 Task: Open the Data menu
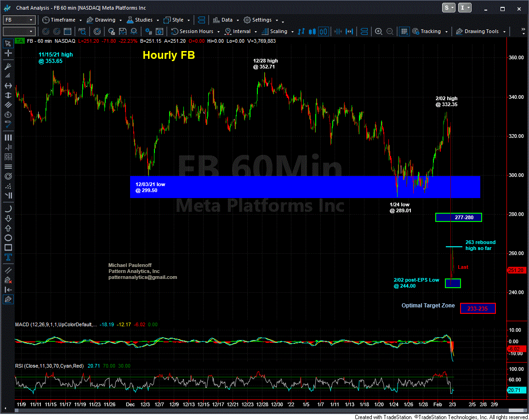pos(222,20)
